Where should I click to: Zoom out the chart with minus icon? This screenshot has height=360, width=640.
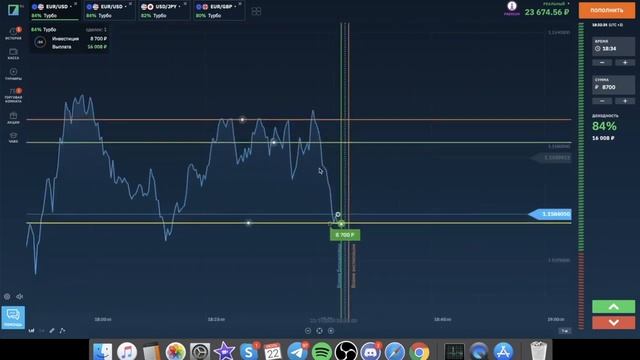(308, 331)
